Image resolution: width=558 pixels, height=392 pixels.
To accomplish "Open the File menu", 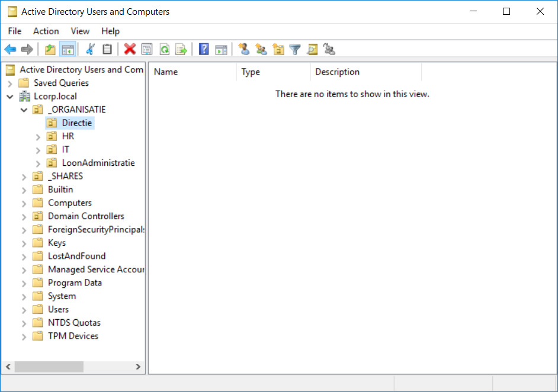I will coord(15,31).
